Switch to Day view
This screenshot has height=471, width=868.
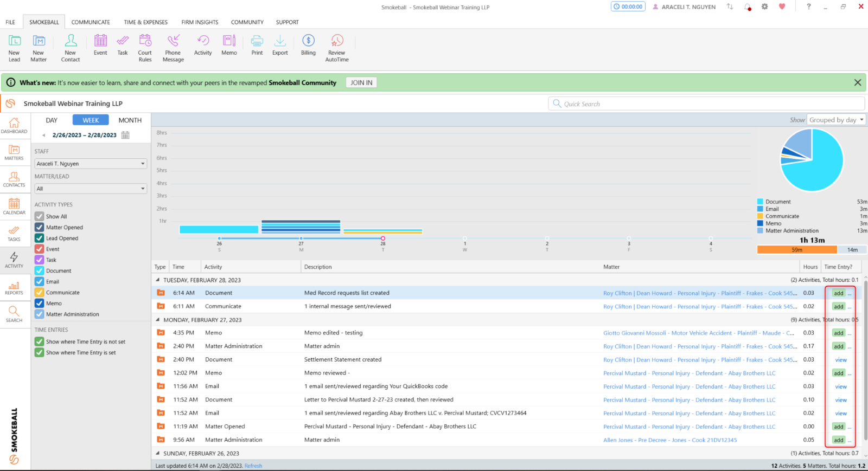(52, 120)
